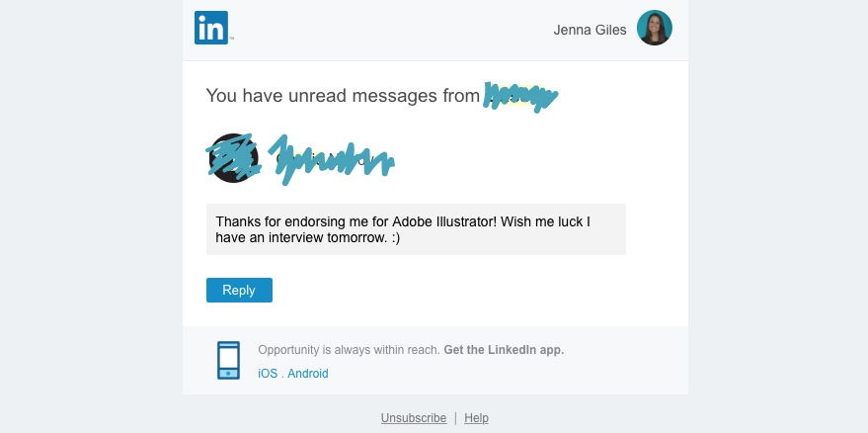The width and height of the screenshot is (868, 433).
Task: Click the divider between Unsubscribe and Help
Action: click(455, 418)
